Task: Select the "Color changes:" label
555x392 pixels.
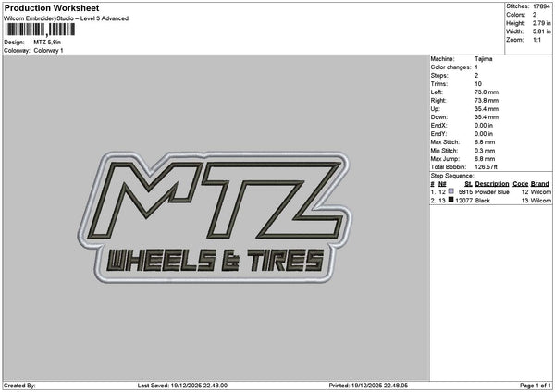Action: tap(451, 67)
